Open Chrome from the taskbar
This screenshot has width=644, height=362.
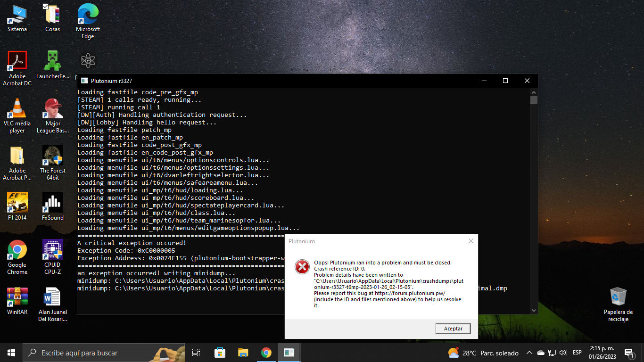[x=266, y=353]
